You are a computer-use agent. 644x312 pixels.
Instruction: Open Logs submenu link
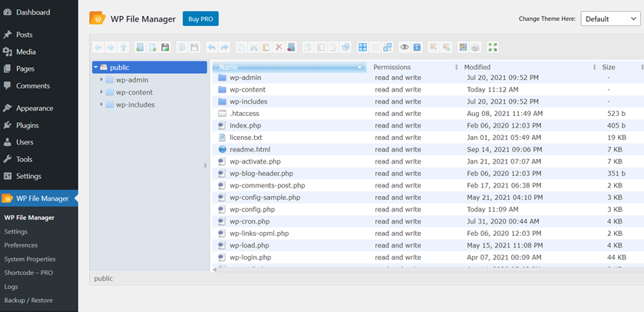(11, 287)
